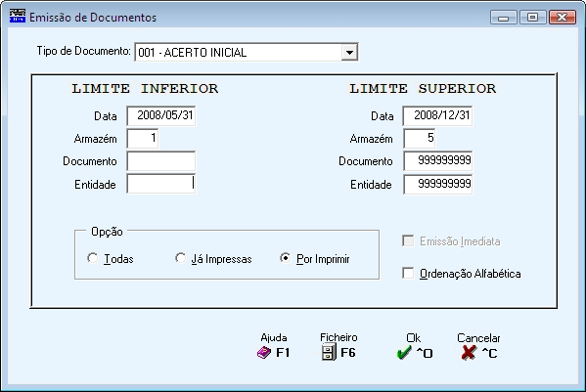Screen dimensions: 586x392
Task: Click the upper limit Data field 2008/12/31
Action: coord(437,115)
